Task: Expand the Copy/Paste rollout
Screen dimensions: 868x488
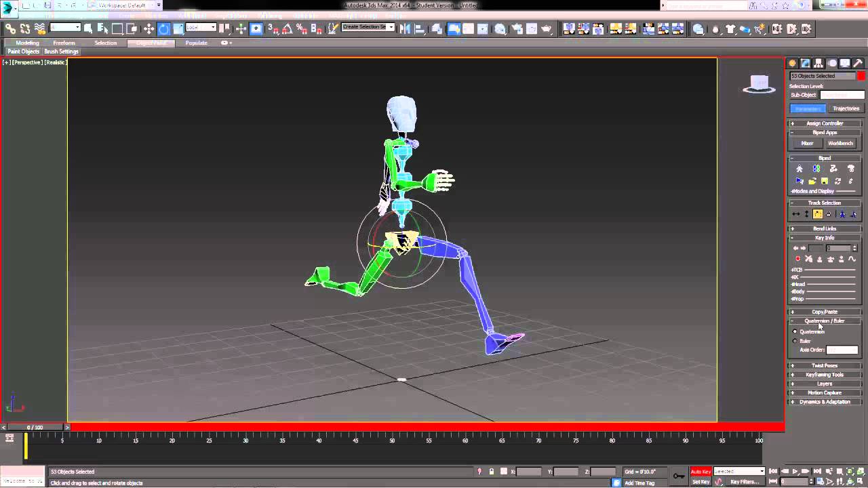Action: [825, 312]
